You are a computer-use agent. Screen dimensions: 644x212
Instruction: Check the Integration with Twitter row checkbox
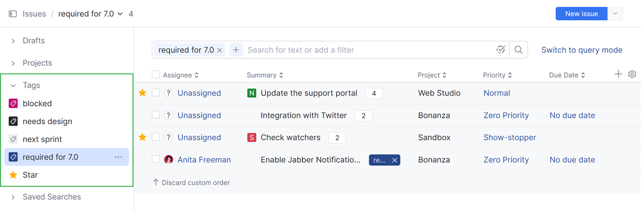click(x=156, y=115)
